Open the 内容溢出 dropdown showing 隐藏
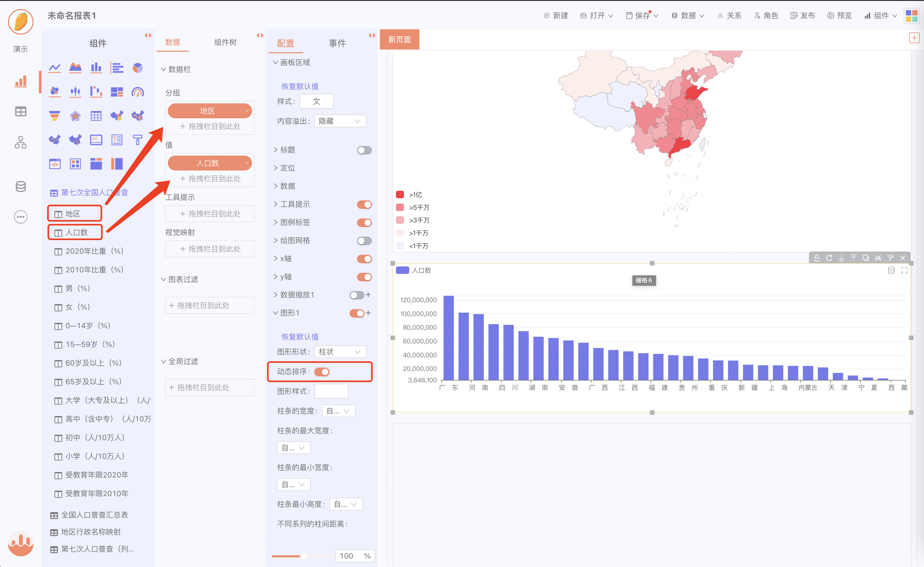Screen dimensions: 924x567 point(340,121)
